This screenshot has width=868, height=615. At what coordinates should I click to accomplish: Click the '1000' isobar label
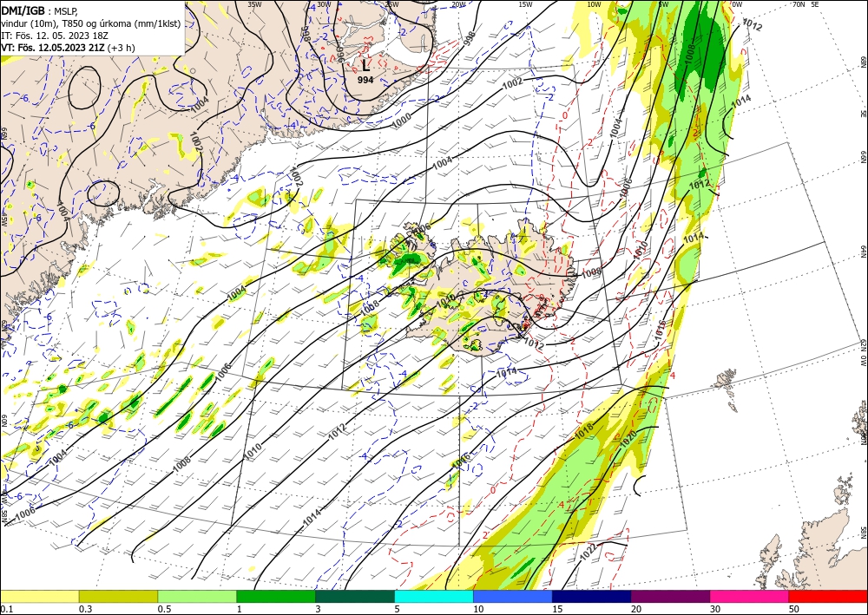coord(402,120)
